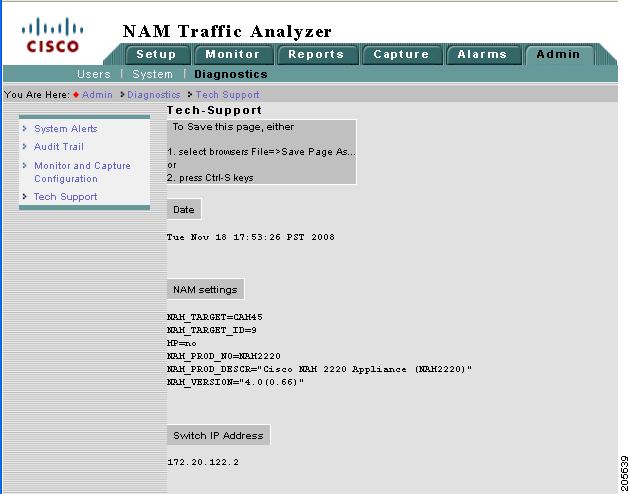Screen dimensions: 630x494
Task: Click arrow bullet beside sidebar Tech Support
Action: point(25,196)
